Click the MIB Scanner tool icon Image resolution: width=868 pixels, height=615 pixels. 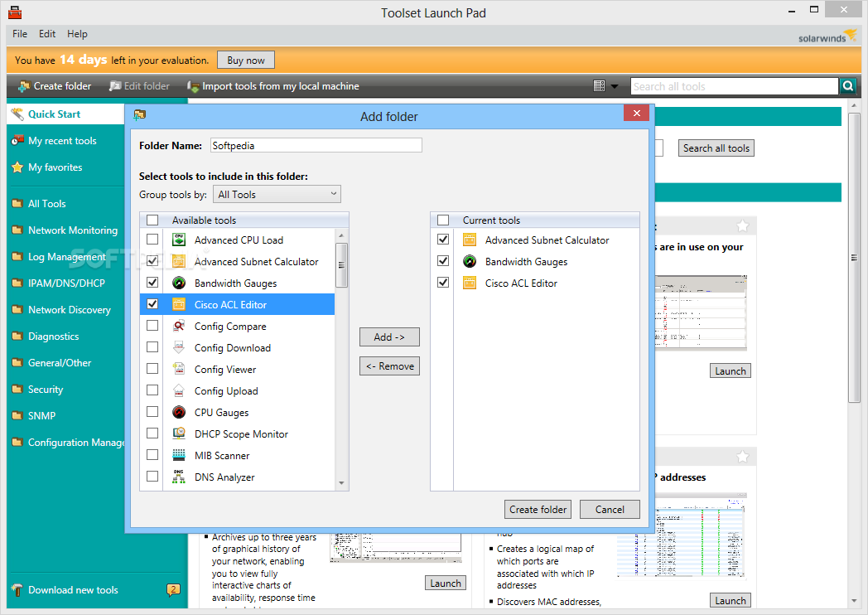179,455
